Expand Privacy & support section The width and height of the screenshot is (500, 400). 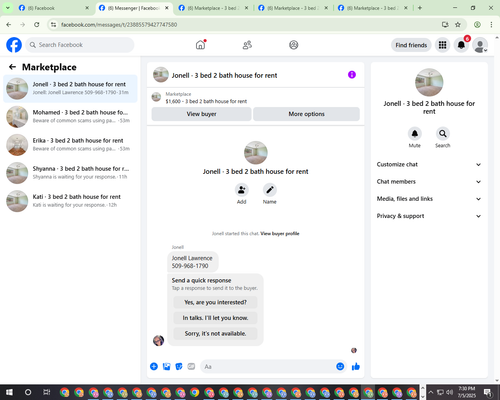click(429, 216)
